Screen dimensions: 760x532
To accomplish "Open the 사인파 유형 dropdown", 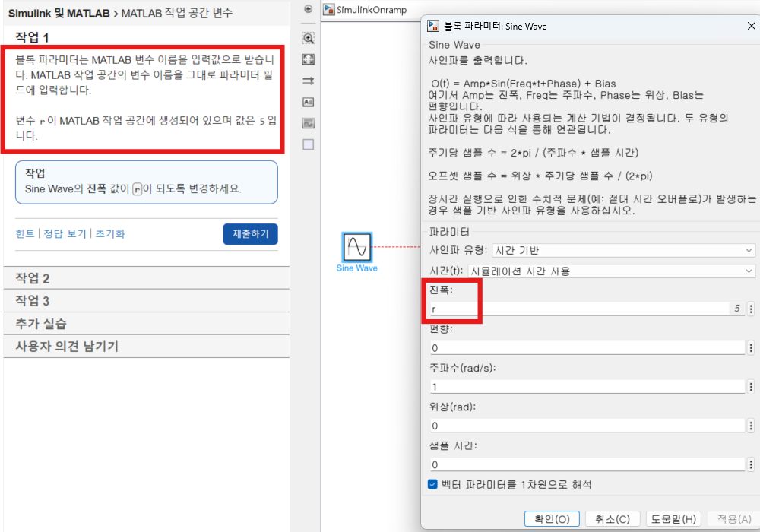I will (623, 250).
